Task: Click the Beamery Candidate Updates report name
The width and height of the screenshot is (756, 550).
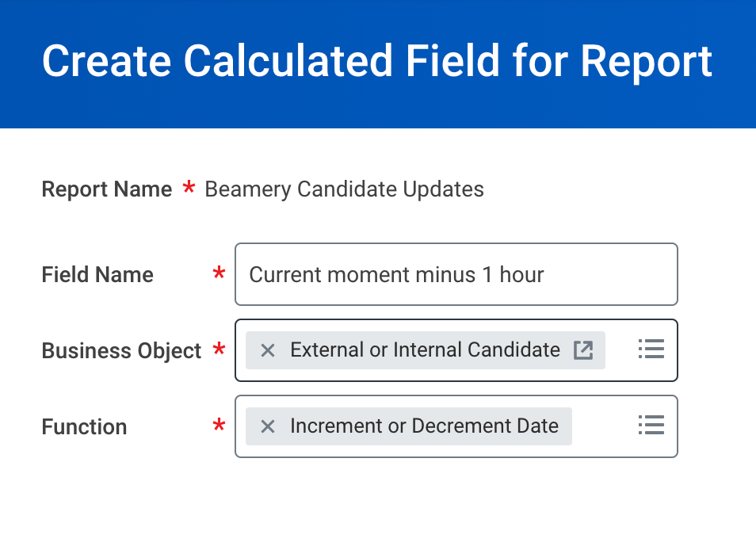Action: 344,189
